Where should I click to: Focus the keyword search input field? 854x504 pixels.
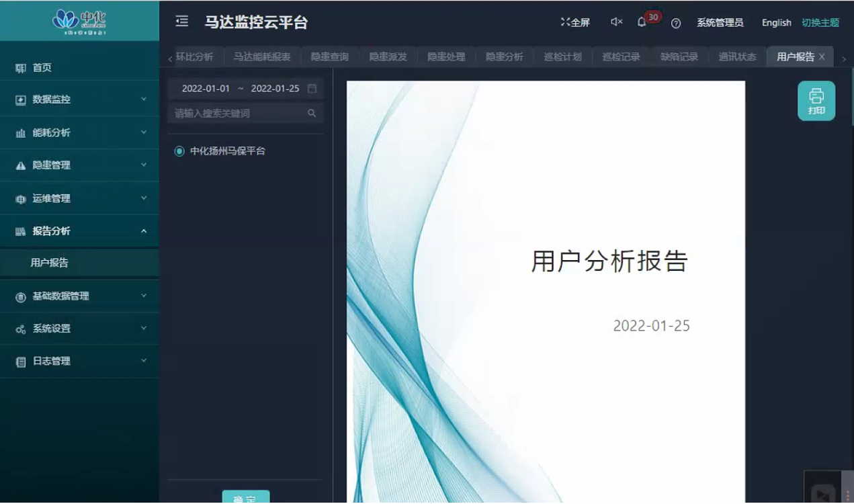coord(239,114)
